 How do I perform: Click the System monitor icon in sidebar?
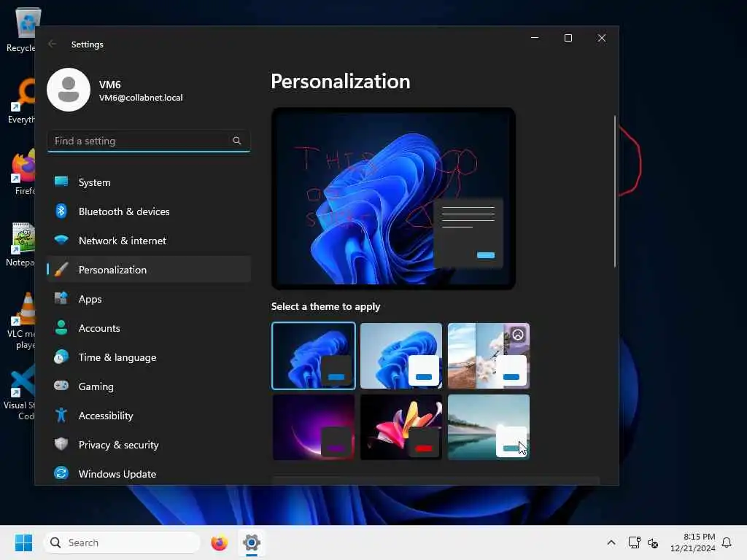(61, 182)
